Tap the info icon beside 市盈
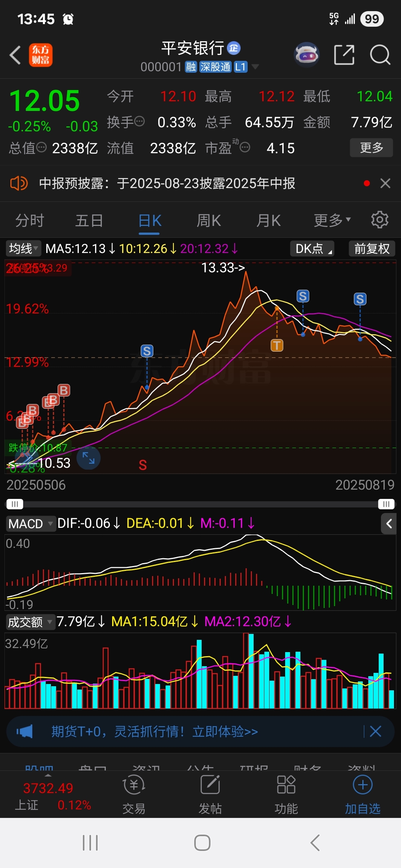The image size is (401, 868). (x=245, y=148)
